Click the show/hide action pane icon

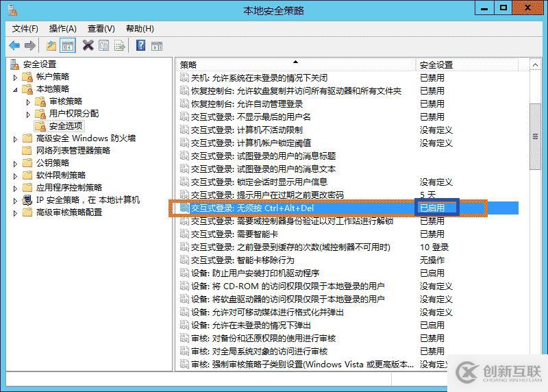pos(157,46)
